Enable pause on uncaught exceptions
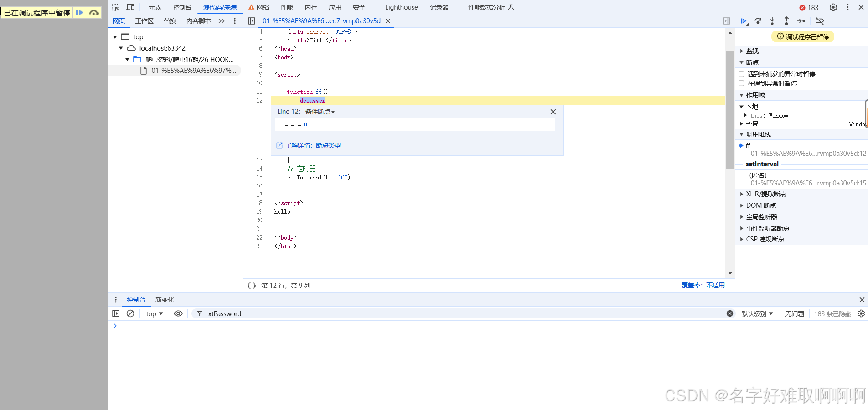 click(741, 74)
